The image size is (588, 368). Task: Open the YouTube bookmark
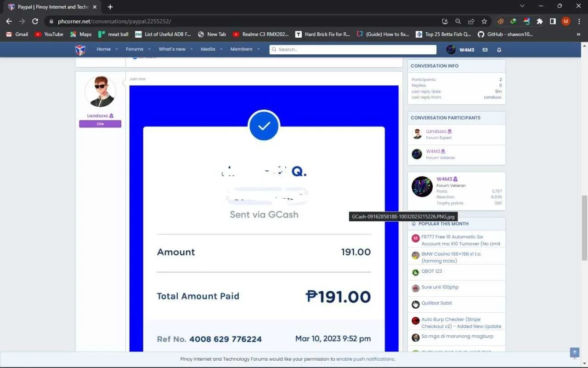[49, 34]
